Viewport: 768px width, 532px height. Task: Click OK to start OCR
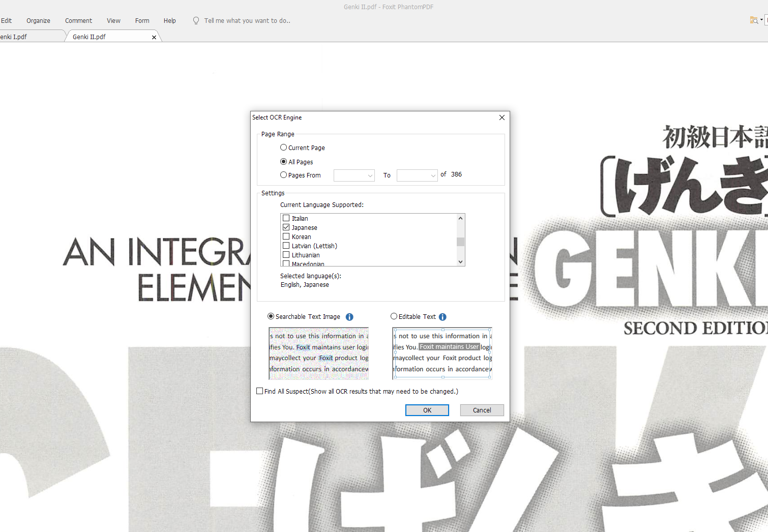point(427,410)
